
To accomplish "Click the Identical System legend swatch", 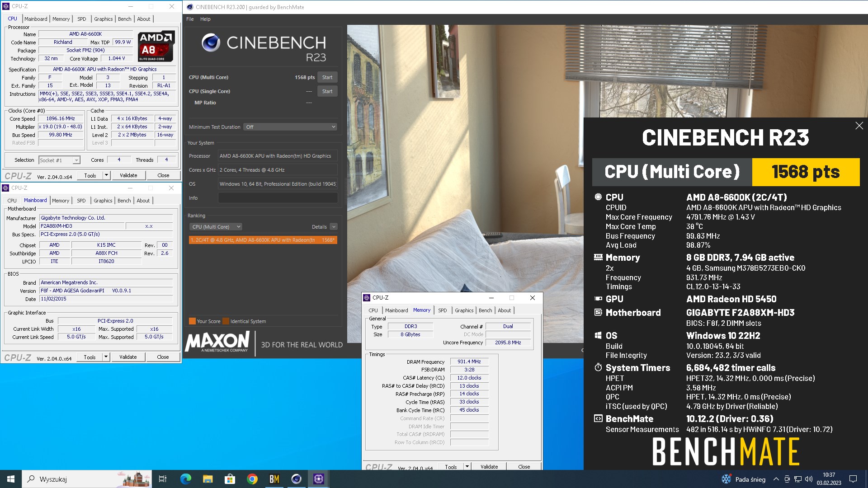I will [x=226, y=321].
